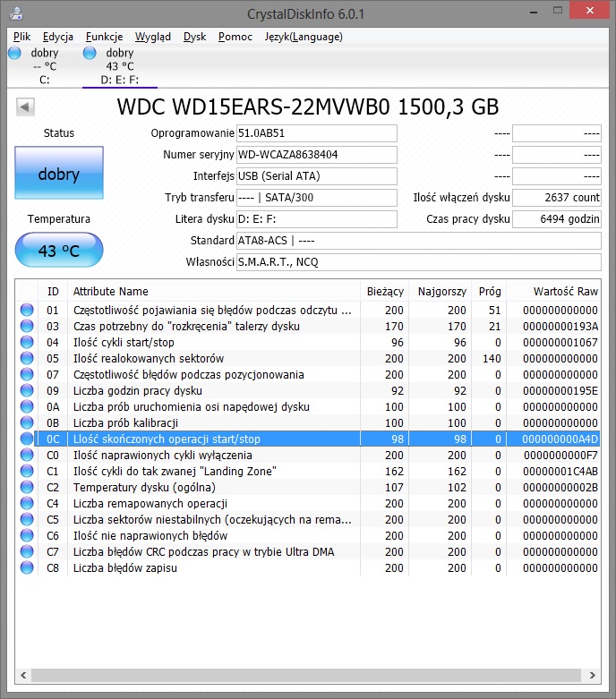Open the Język(Language) menu
Viewport: 616px width, 699px height.
tap(304, 37)
